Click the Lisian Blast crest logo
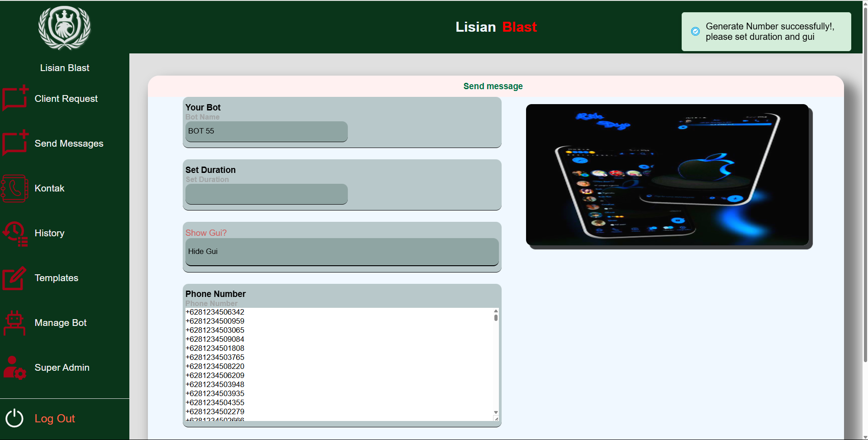Viewport: 868px width, 440px height. [x=64, y=28]
